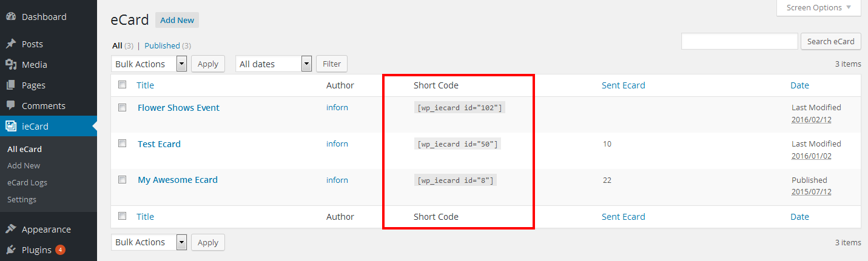Screen dimensions: 868x261
Task: Click the Plugins plug icon
Action: 11,250
